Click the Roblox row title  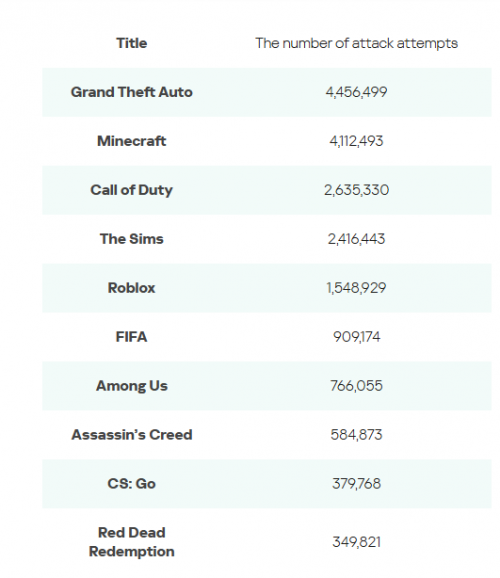click(132, 288)
